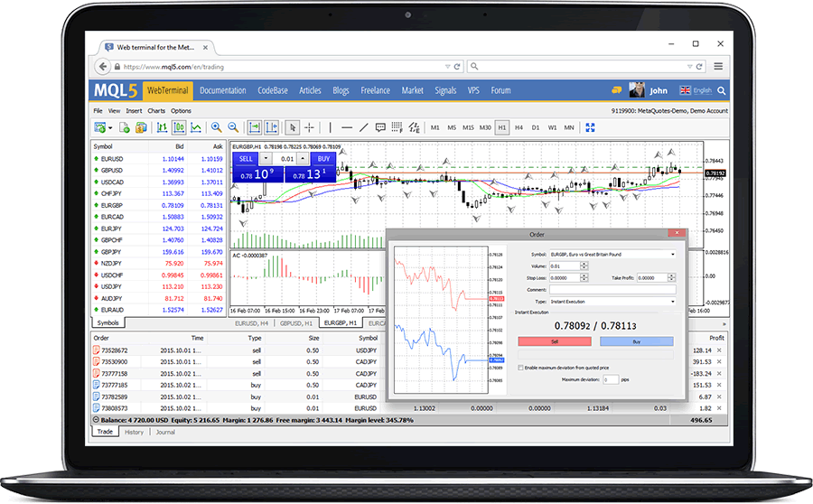
Task: Adjust Volume stepper in Order dialog
Action: [x=584, y=266]
